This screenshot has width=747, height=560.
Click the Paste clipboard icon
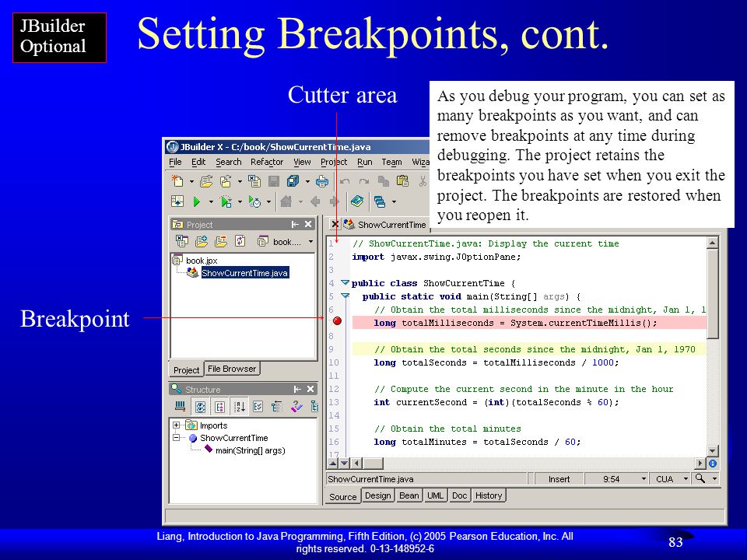[x=402, y=181]
